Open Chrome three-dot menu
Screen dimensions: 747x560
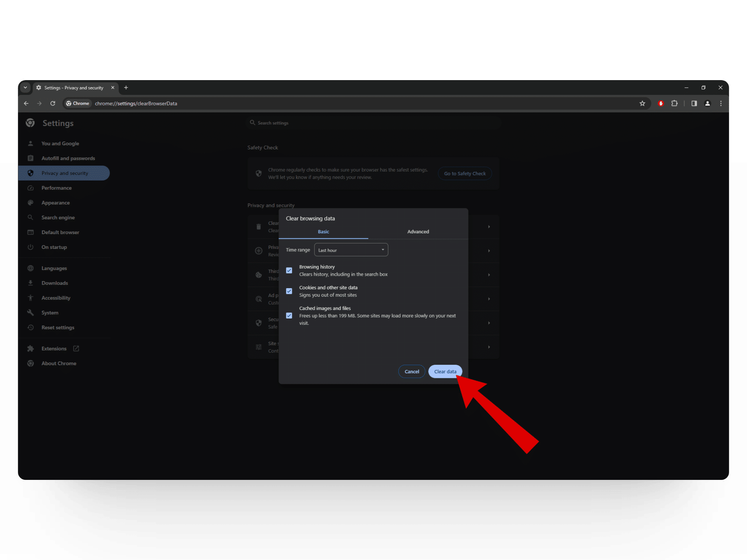(721, 103)
